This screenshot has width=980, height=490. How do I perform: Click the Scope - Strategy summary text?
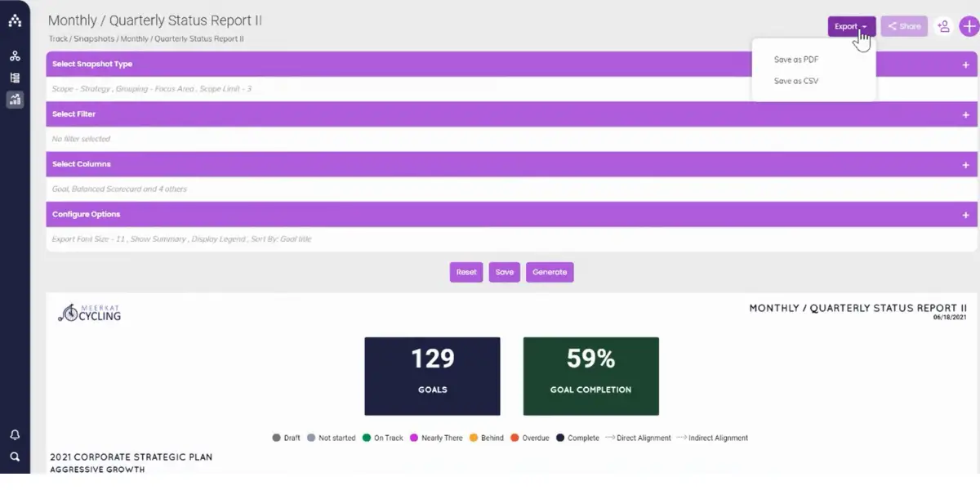[x=151, y=88]
